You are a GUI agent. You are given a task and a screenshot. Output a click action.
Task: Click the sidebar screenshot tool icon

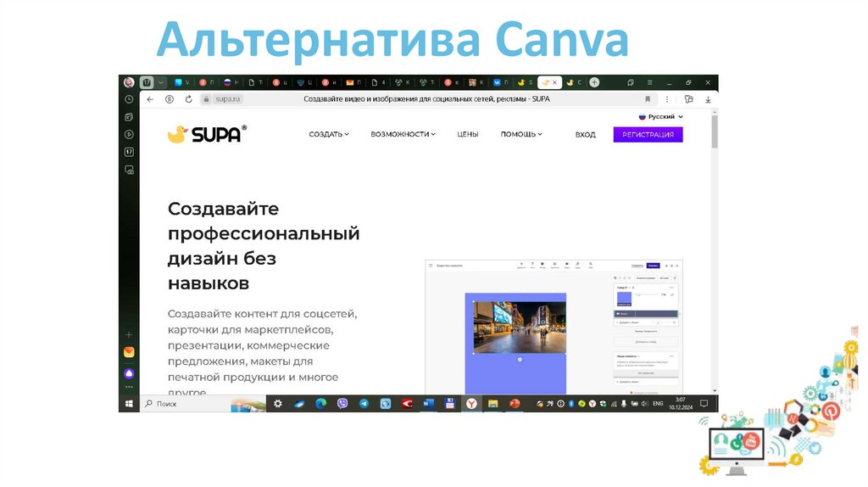pos(129,170)
